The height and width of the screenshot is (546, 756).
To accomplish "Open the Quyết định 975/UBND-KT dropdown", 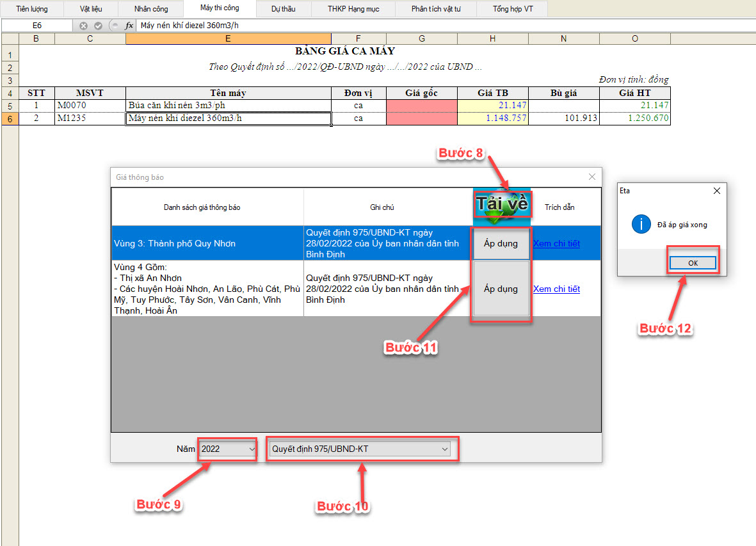I will (x=360, y=449).
